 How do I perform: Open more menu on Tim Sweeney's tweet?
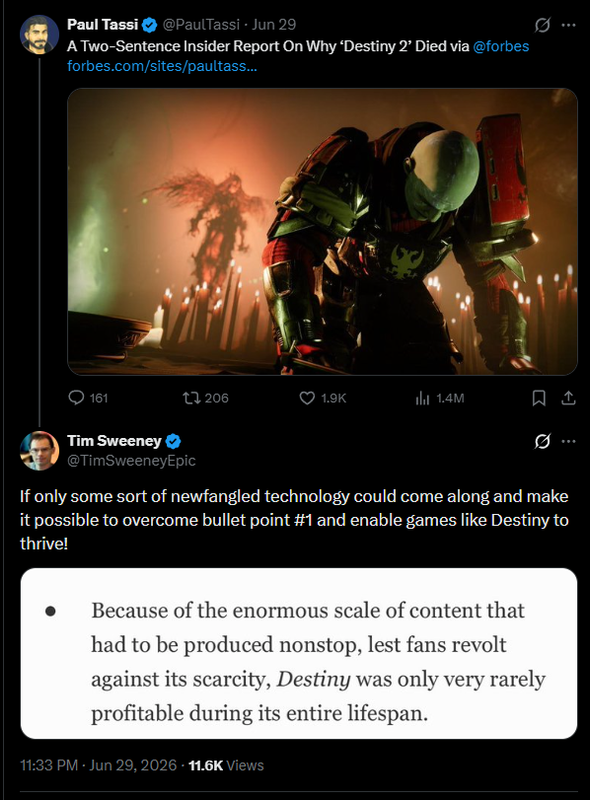569,441
